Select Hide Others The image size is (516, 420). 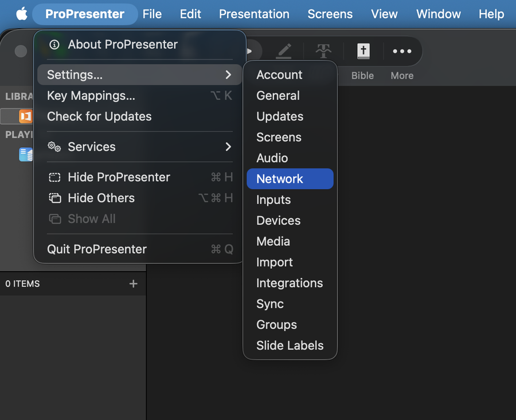click(140, 198)
